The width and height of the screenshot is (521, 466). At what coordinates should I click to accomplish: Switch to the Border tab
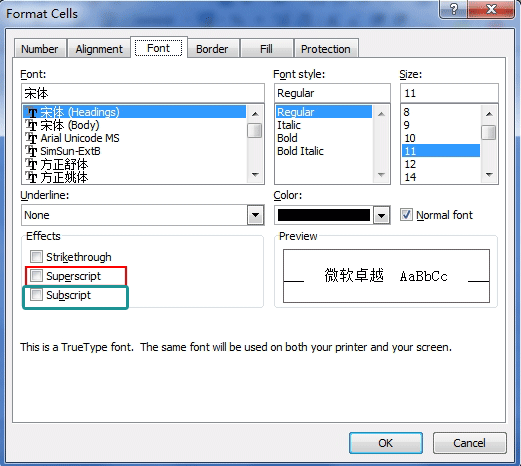[212, 49]
